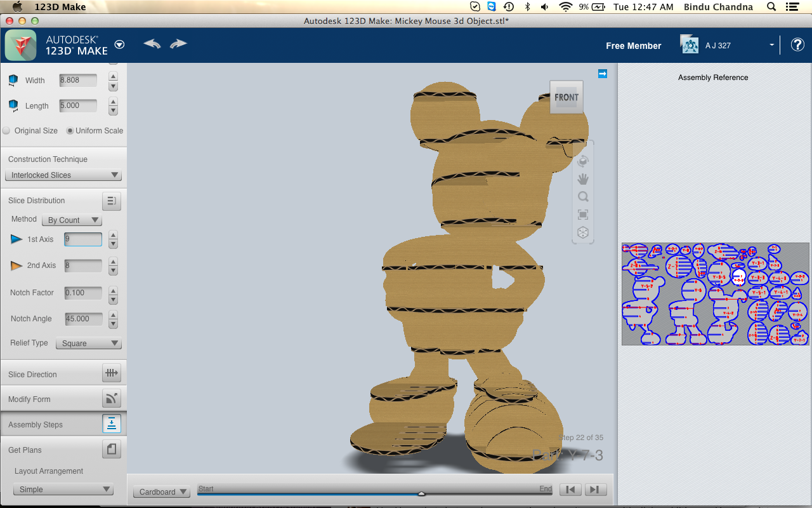This screenshot has height=508, width=812.
Task: Click the perspective cube view icon
Action: point(583,232)
